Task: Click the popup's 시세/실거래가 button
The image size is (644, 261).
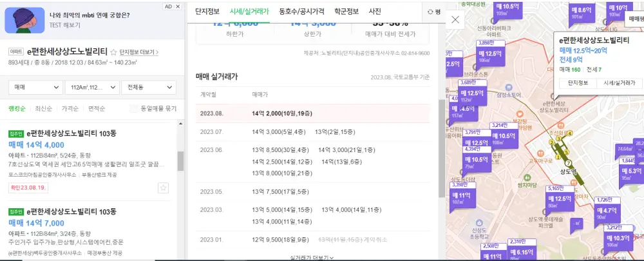Action: click(620, 82)
